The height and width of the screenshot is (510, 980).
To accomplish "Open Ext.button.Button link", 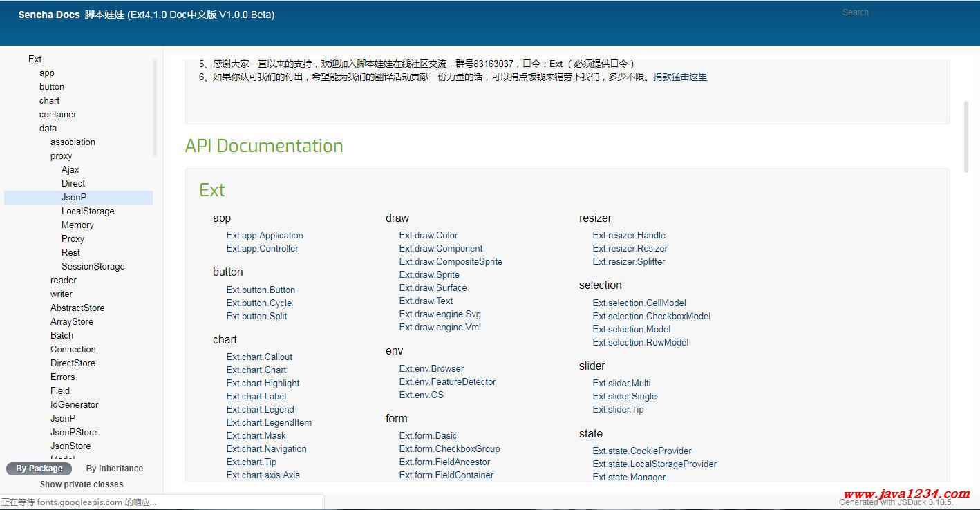I will tap(261, 290).
